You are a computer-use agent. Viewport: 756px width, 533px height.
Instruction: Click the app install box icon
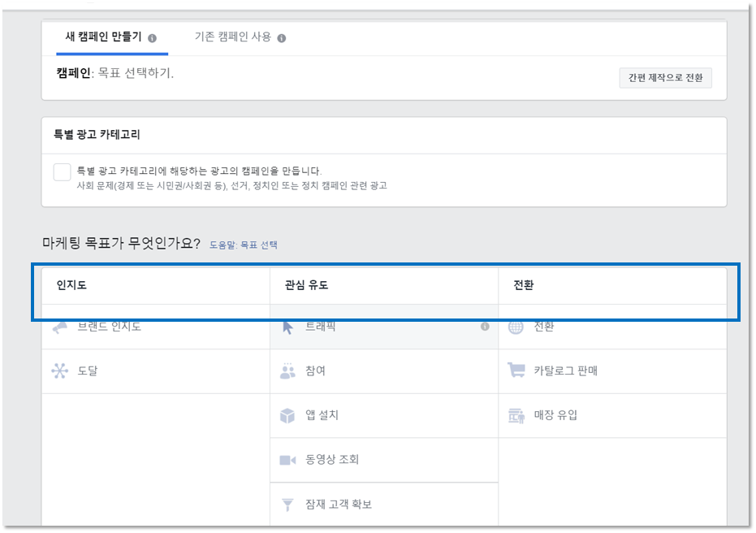click(x=287, y=415)
